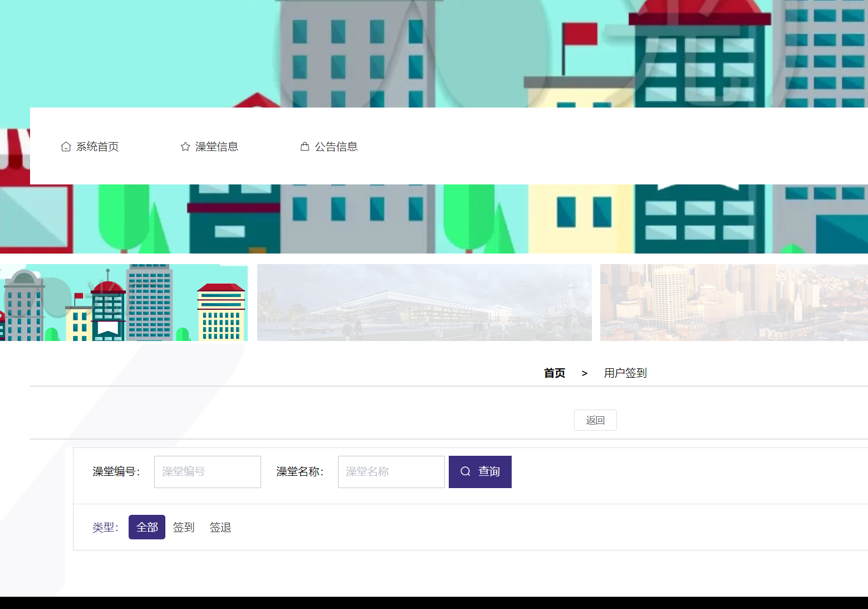
Task: Click inside the 澡堂编号 input field
Action: pyautogui.click(x=207, y=471)
